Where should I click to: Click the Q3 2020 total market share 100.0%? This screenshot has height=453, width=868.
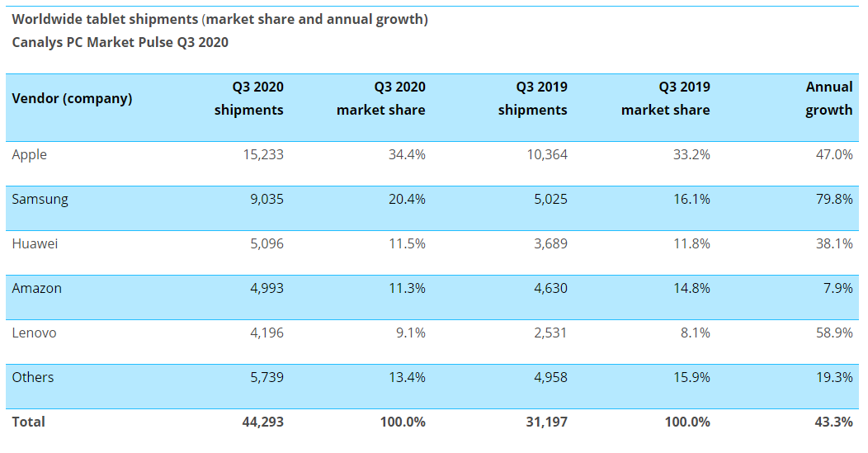[x=403, y=422]
